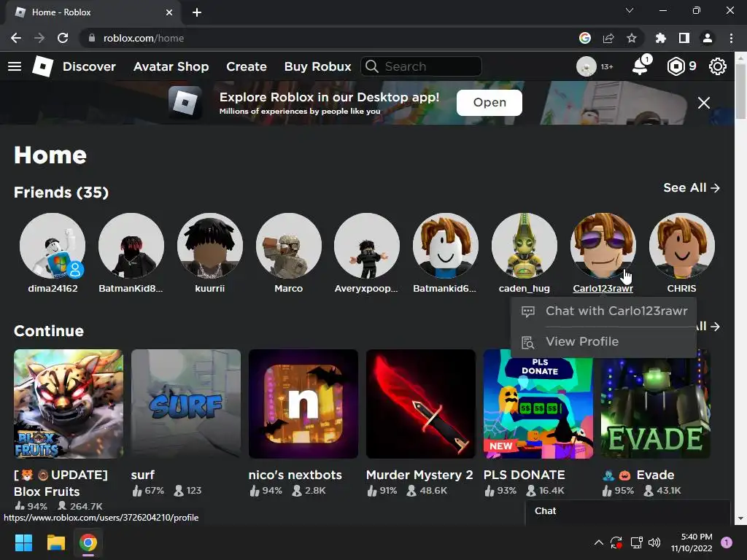Open the Create page

click(x=247, y=66)
